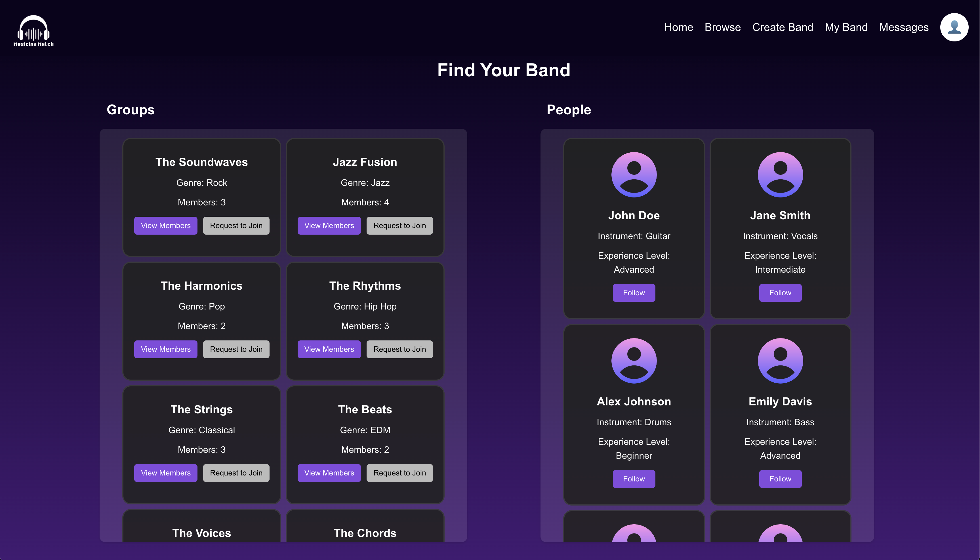View members of The Beats
The height and width of the screenshot is (560, 980).
coord(329,473)
